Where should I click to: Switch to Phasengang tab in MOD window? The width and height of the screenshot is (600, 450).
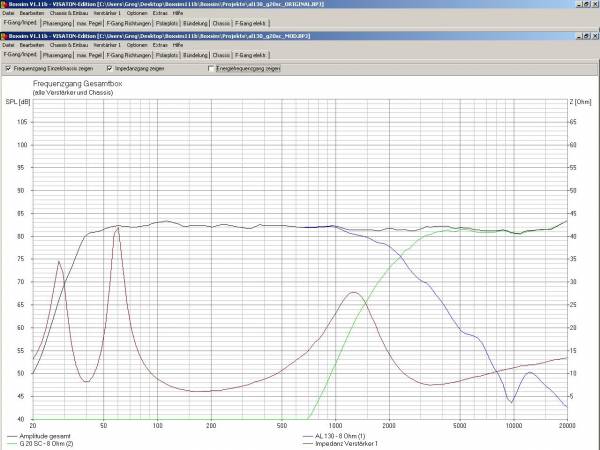pyautogui.click(x=57, y=55)
